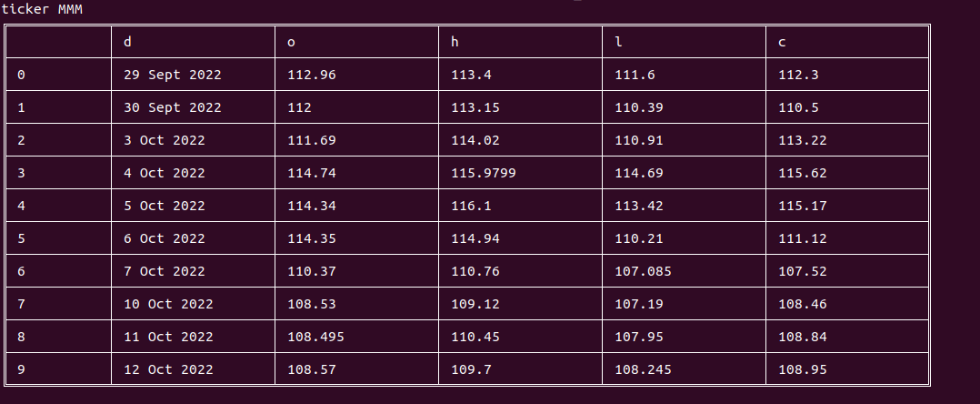Click the 'l' column header cell
The height and width of the screenshot is (404, 980).
click(x=685, y=42)
